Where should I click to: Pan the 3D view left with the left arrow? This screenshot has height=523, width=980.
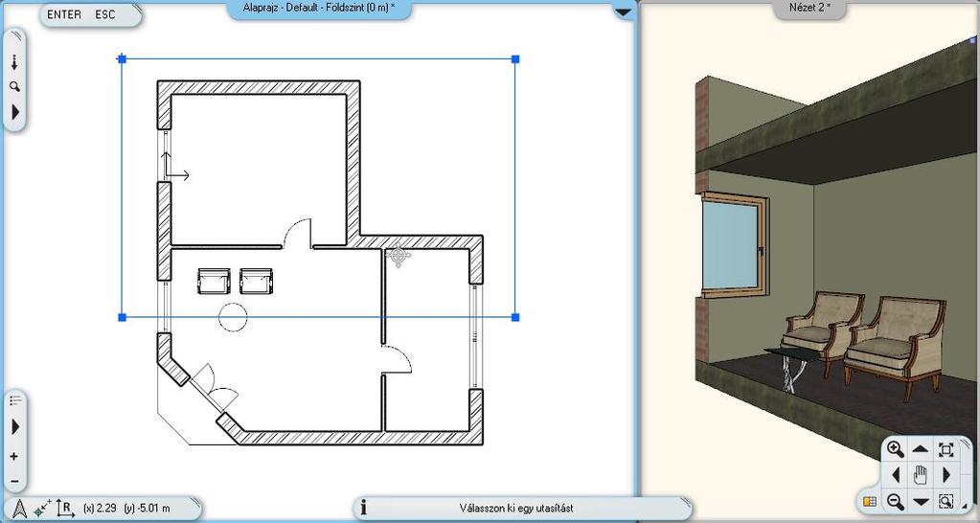click(x=896, y=475)
